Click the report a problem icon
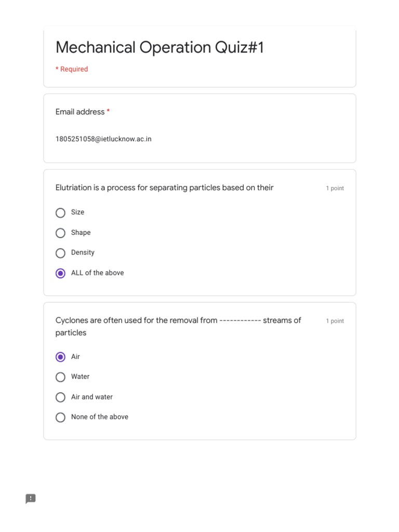 click(31, 499)
